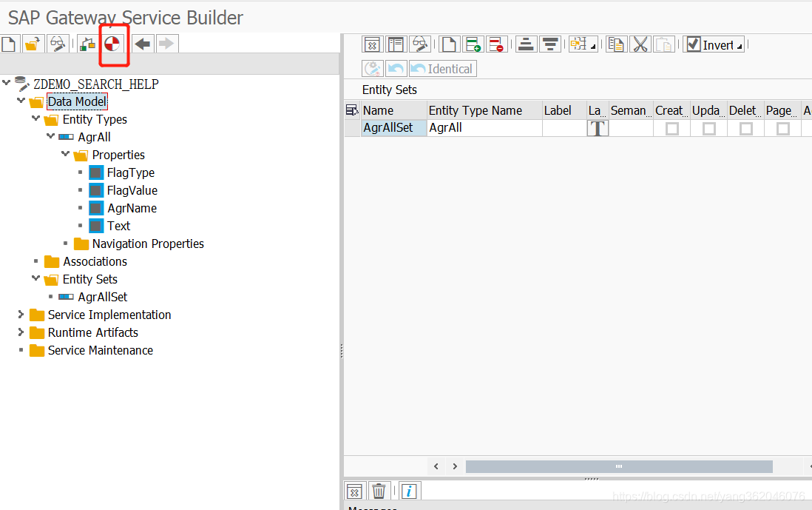Click the Details layout icon in grid toolbar

(x=396, y=45)
